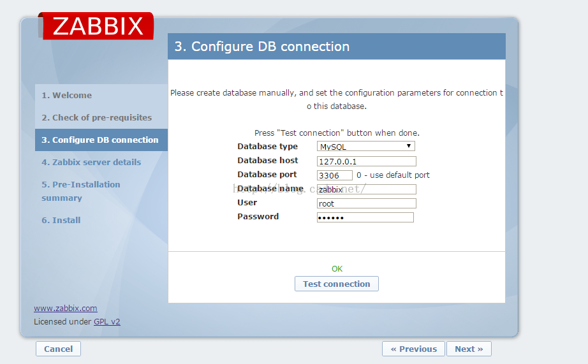This screenshot has height=364, width=588.
Task: Cancel the installation wizard
Action: 58,349
